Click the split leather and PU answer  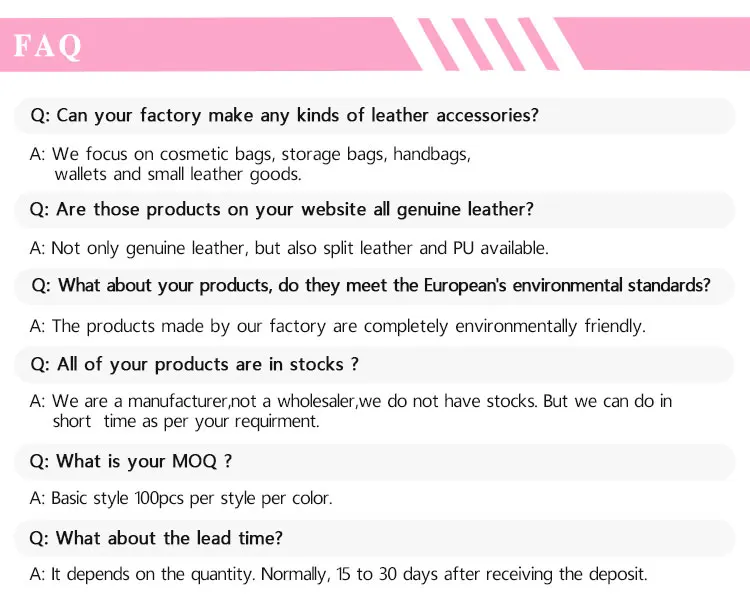[289, 248]
